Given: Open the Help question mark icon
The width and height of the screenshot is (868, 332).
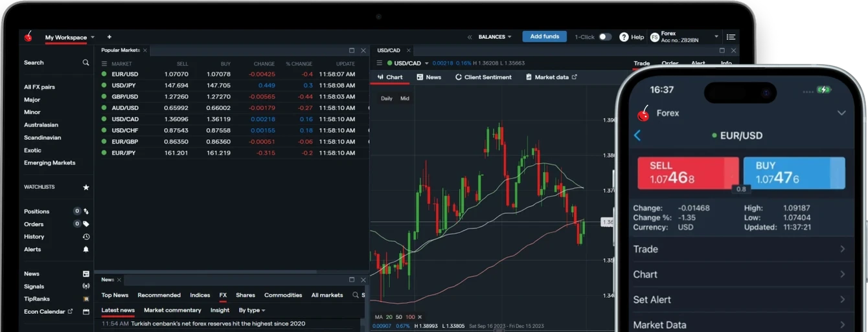Looking at the screenshot, I should pos(624,37).
